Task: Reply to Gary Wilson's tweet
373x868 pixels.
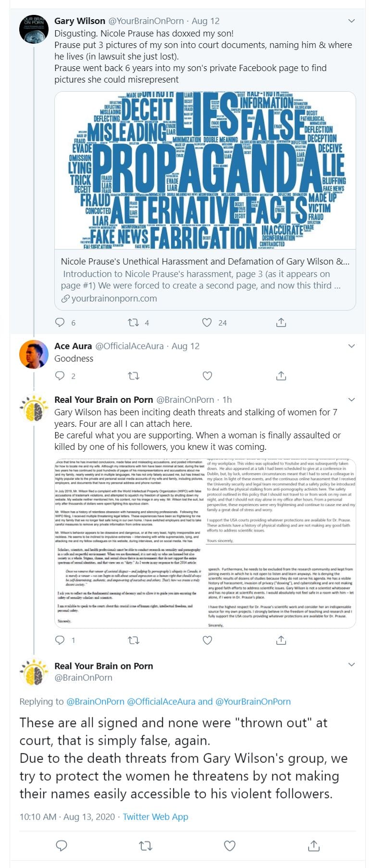Action: 60,322
